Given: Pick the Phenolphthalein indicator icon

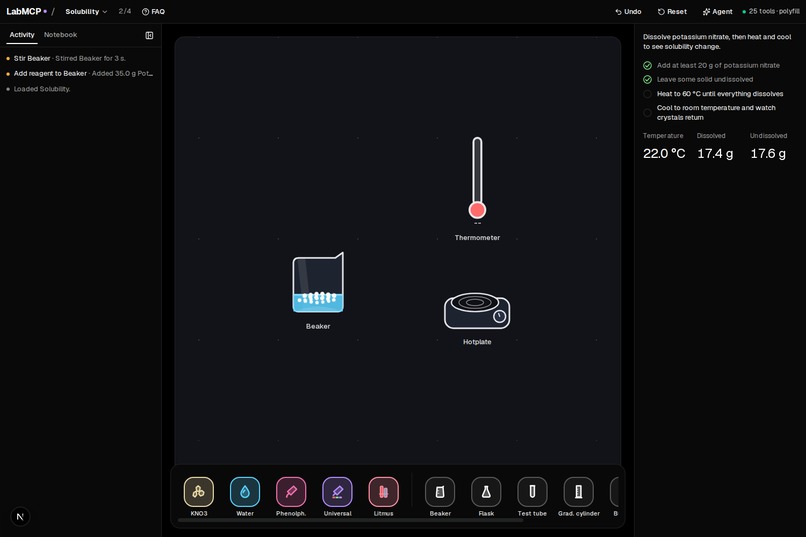Looking at the screenshot, I should (x=291, y=492).
